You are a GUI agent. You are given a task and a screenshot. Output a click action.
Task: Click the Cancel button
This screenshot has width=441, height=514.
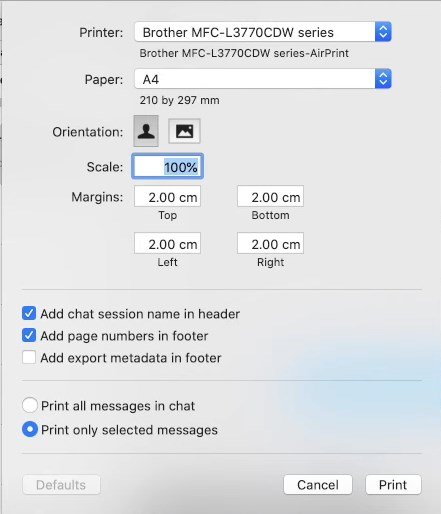click(x=318, y=485)
